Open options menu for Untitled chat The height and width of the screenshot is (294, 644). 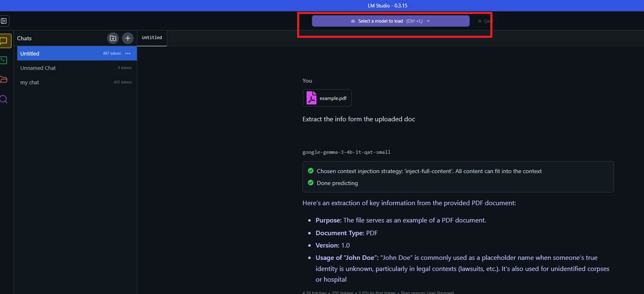128,53
